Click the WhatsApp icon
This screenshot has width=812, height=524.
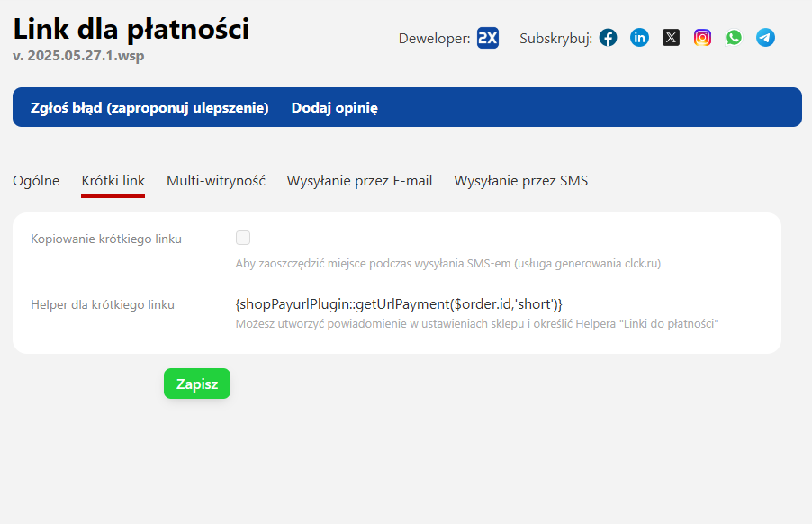pos(734,38)
